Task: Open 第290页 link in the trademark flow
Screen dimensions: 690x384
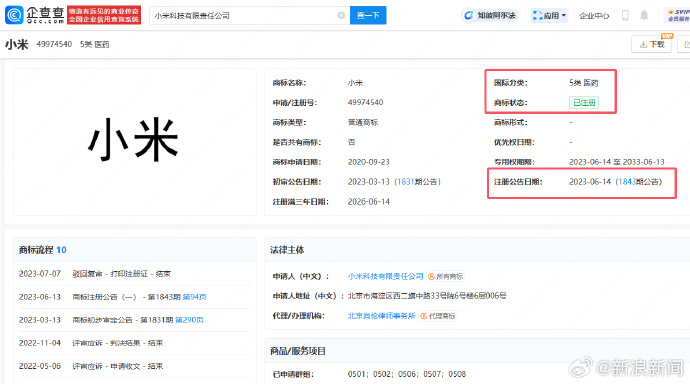Action: tap(189, 320)
